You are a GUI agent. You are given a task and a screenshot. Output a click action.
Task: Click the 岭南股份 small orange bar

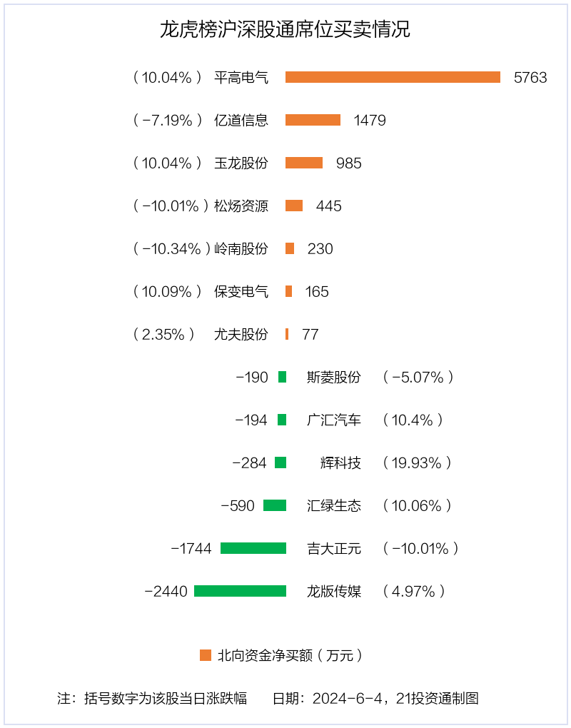(290, 248)
